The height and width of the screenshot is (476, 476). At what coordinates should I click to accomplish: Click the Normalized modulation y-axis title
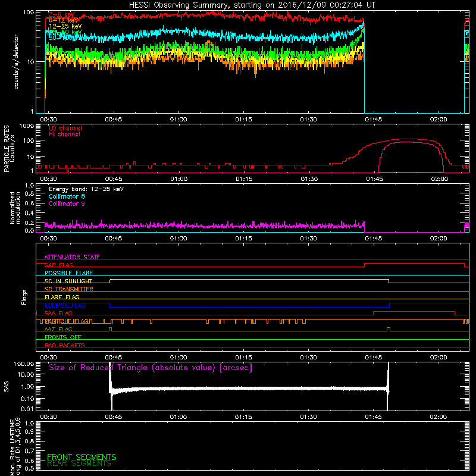tap(15, 208)
